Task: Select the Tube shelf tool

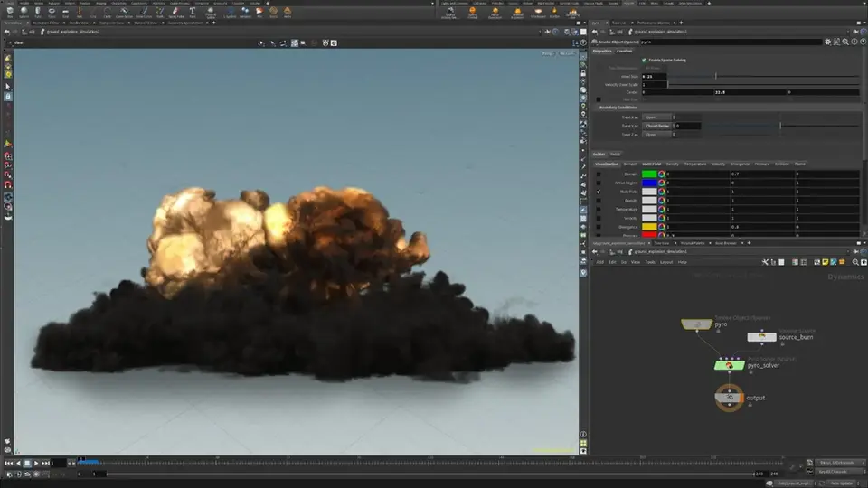Action: pos(38,12)
